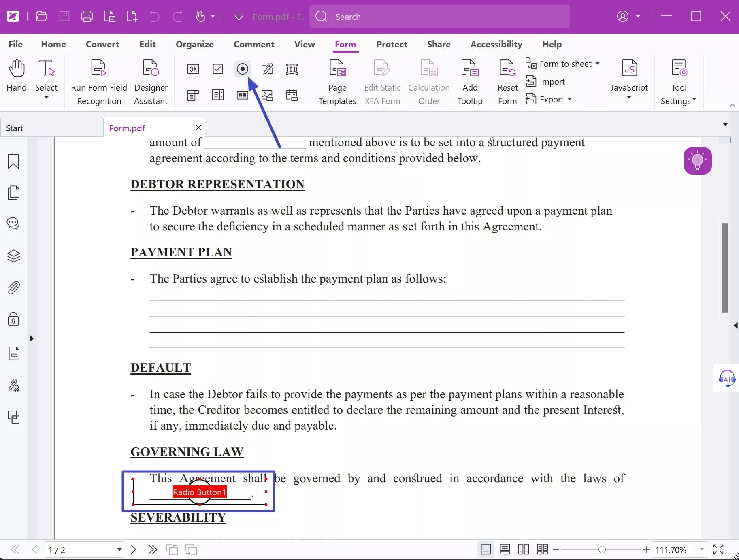Image resolution: width=739 pixels, height=560 pixels.
Task: Select the Signature field tool
Action: (267, 69)
